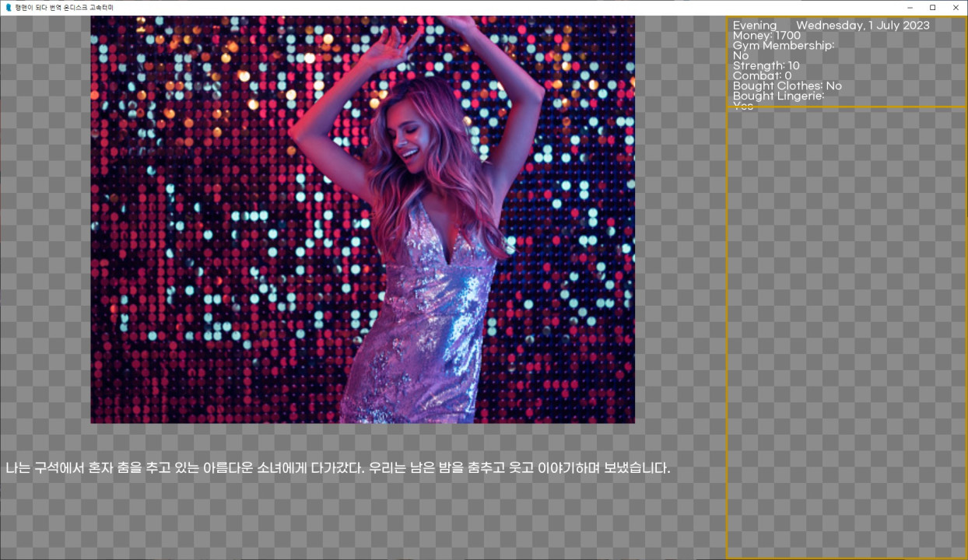Screen dimensions: 968x560
Task: Close the game window
Action: click(956, 7)
